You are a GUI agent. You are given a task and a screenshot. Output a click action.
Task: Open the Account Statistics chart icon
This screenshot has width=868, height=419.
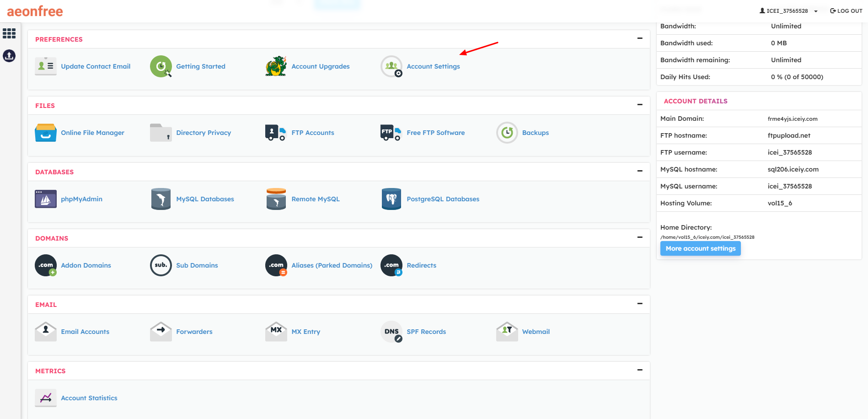(x=46, y=398)
